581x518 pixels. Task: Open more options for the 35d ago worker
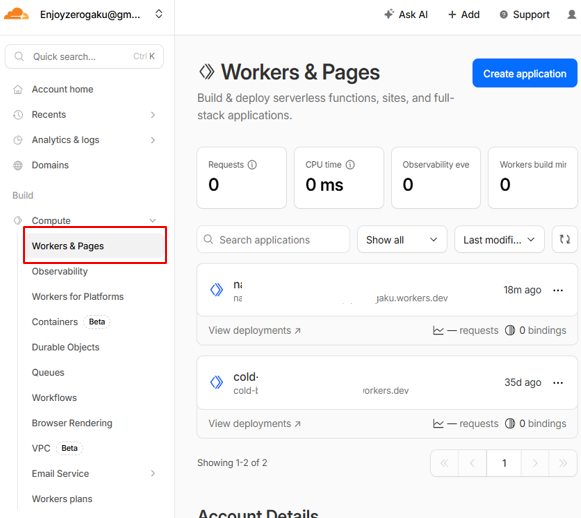pos(558,383)
